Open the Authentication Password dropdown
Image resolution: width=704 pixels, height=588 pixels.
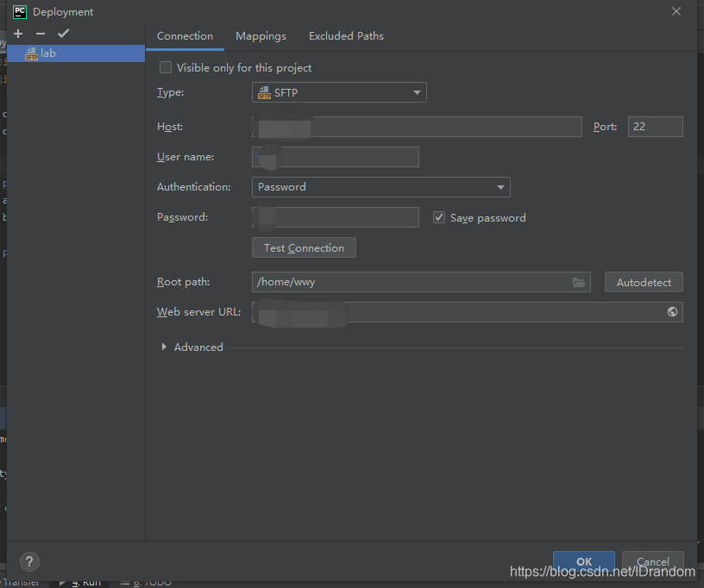click(x=381, y=187)
